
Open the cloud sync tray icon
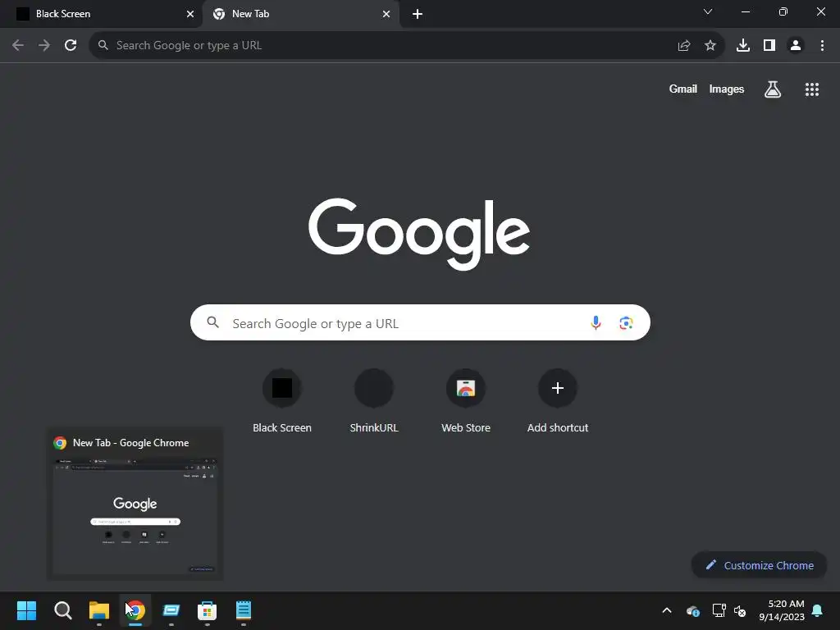pos(692,610)
